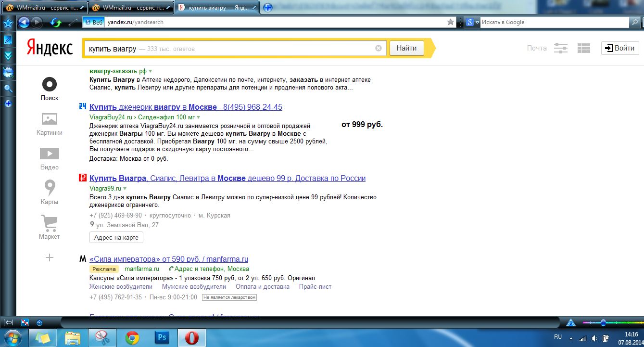Open a new tab with plus button
Image resolution: width=644 pixels, height=347 pixels.
(x=268, y=7)
